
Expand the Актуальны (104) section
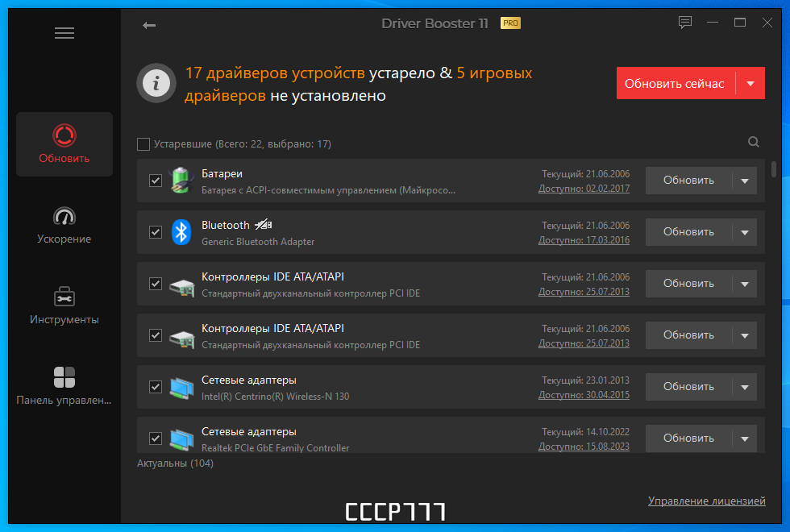point(176,463)
